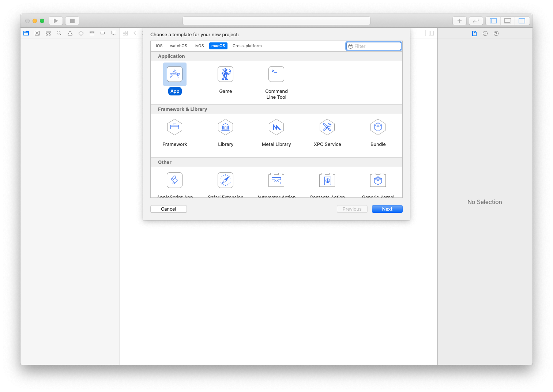Image resolution: width=553 pixels, height=392 pixels.
Task: Select the AppleScript App template icon
Action: [175, 180]
